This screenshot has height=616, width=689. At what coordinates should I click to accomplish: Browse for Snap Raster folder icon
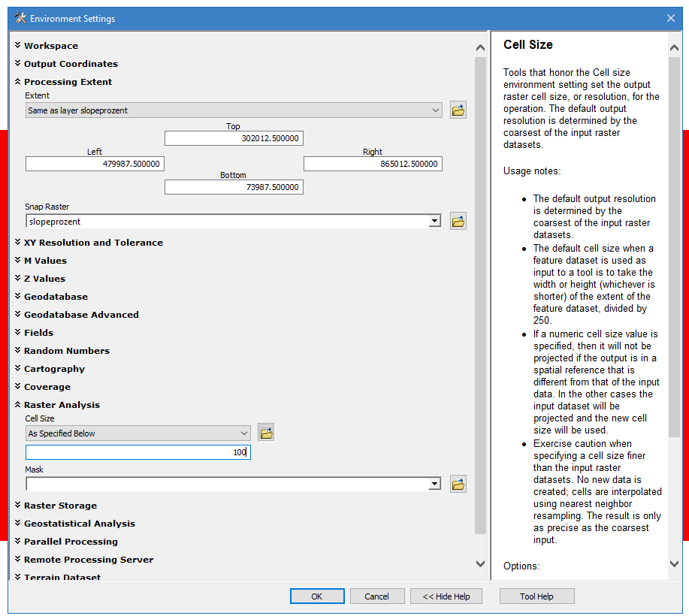pos(458,222)
